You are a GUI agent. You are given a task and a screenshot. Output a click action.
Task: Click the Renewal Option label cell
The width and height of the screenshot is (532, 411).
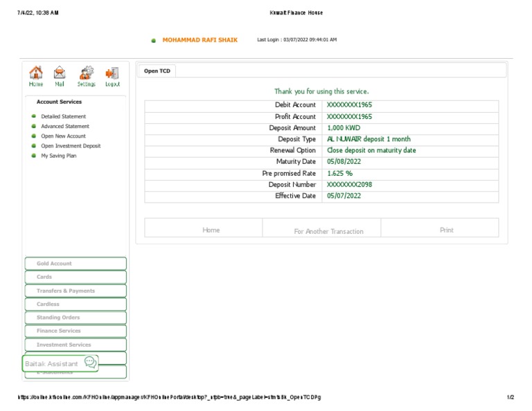click(x=233, y=150)
